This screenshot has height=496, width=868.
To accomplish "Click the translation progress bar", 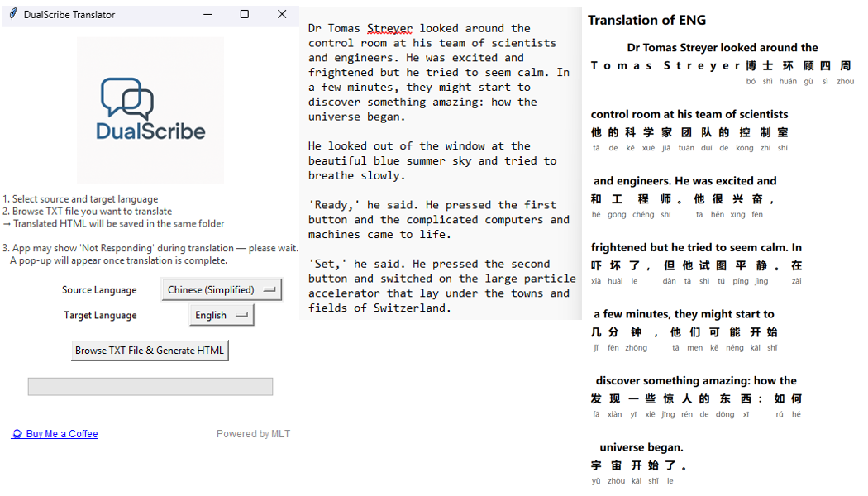I will [x=150, y=386].
